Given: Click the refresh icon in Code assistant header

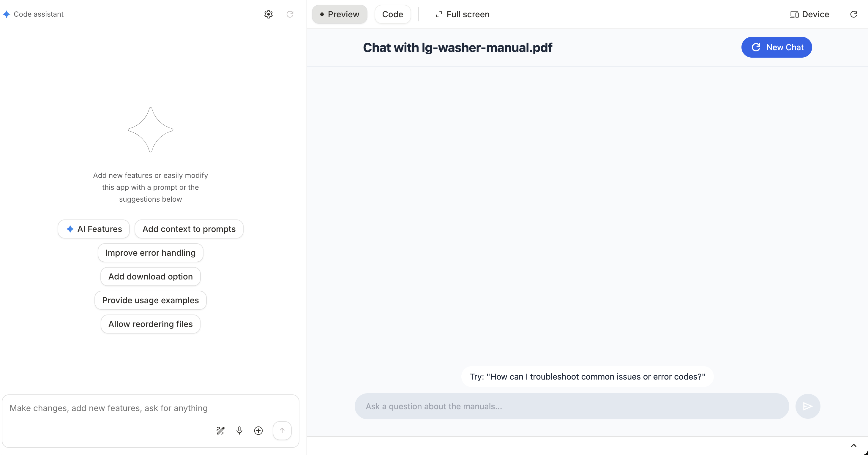Looking at the screenshot, I should tap(290, 14).
